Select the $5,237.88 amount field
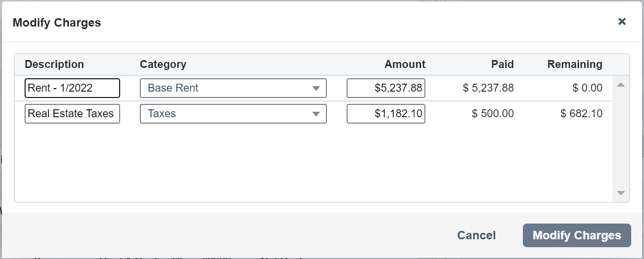Viewport: 644px width, 259px height. pyautogui.click(x=386, y=88)
